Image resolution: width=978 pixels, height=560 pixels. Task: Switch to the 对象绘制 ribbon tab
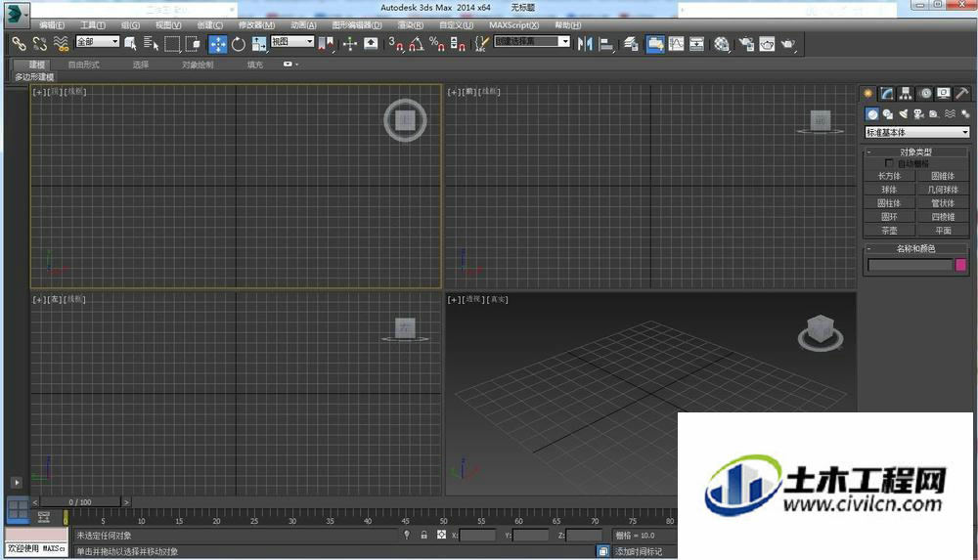[198, 65]
